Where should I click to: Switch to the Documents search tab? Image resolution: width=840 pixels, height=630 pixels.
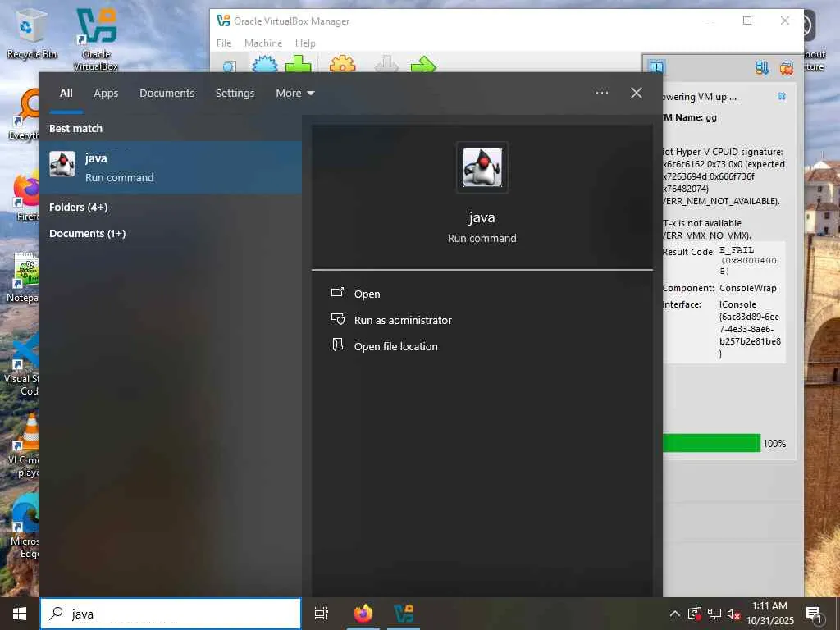(167, 94)
